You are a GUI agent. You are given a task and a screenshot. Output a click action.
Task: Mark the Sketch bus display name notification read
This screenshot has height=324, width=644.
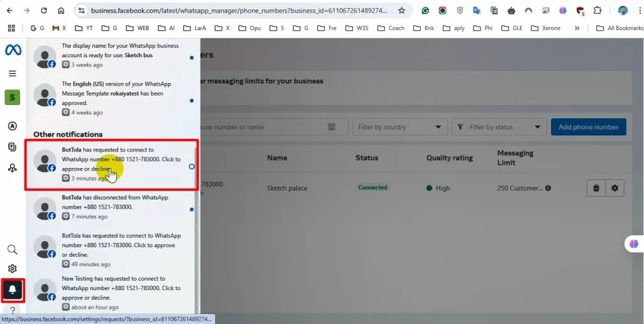[192, 57]
